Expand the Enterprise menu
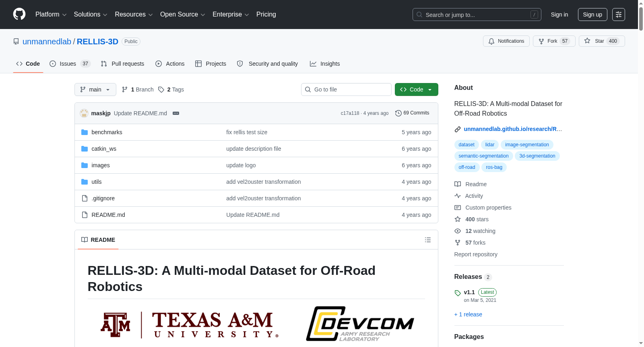 pyautogui.click(x=231, y=15)
